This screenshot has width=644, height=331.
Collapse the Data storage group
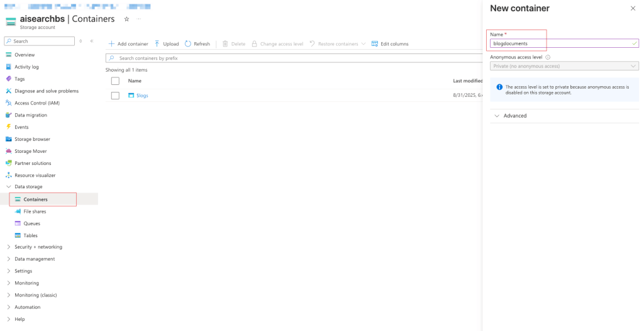pos(8,187)
